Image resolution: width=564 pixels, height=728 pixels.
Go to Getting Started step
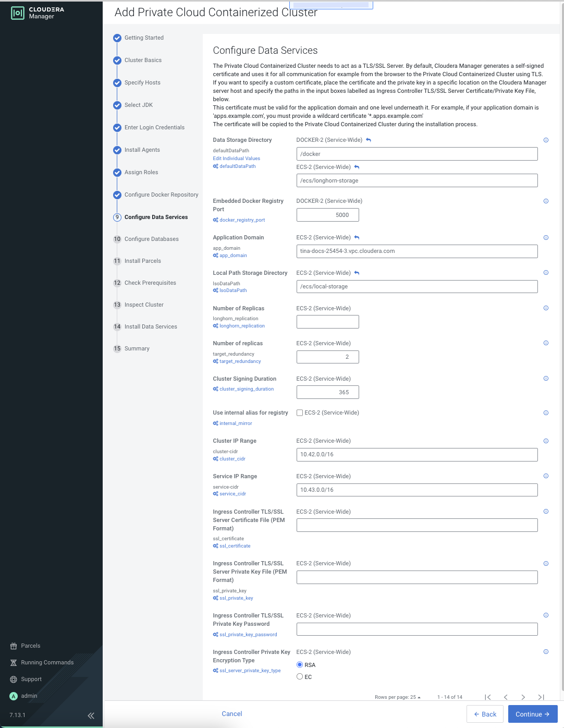144,38
